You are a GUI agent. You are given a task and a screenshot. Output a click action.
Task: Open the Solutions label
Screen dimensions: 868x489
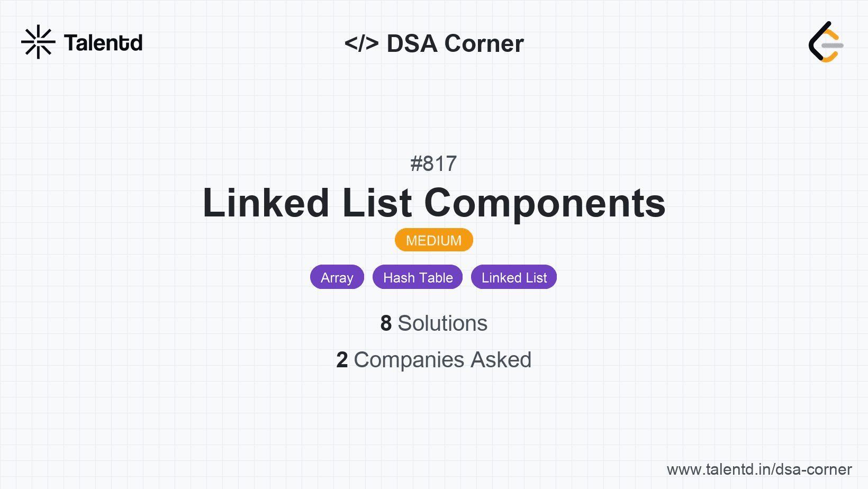pyautogui.click(x=442, y=323)
